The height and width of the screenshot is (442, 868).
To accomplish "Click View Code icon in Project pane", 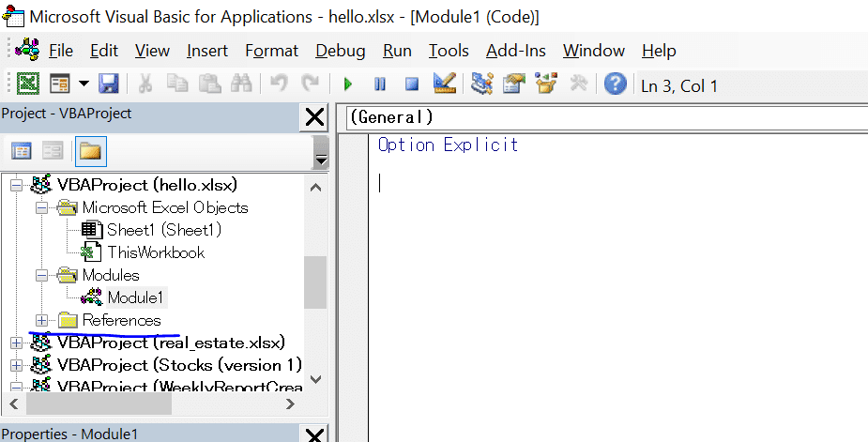I will coord(22,151).
